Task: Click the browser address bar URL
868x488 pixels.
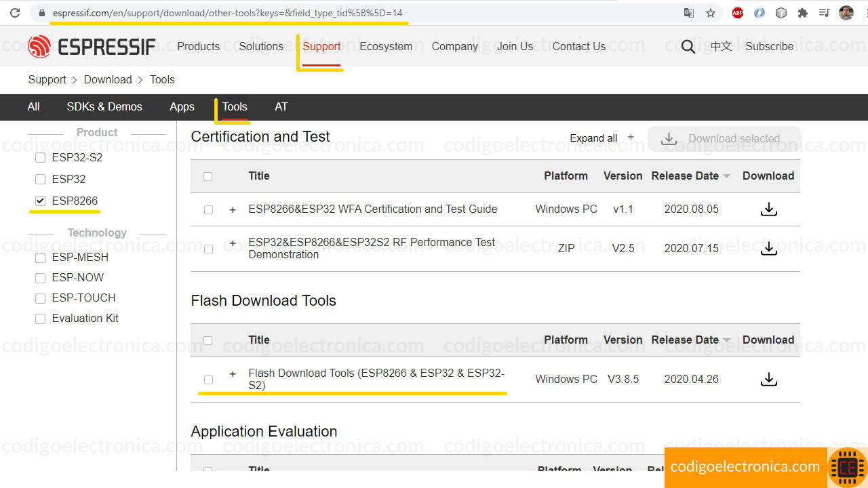Action: pos(228,13)
